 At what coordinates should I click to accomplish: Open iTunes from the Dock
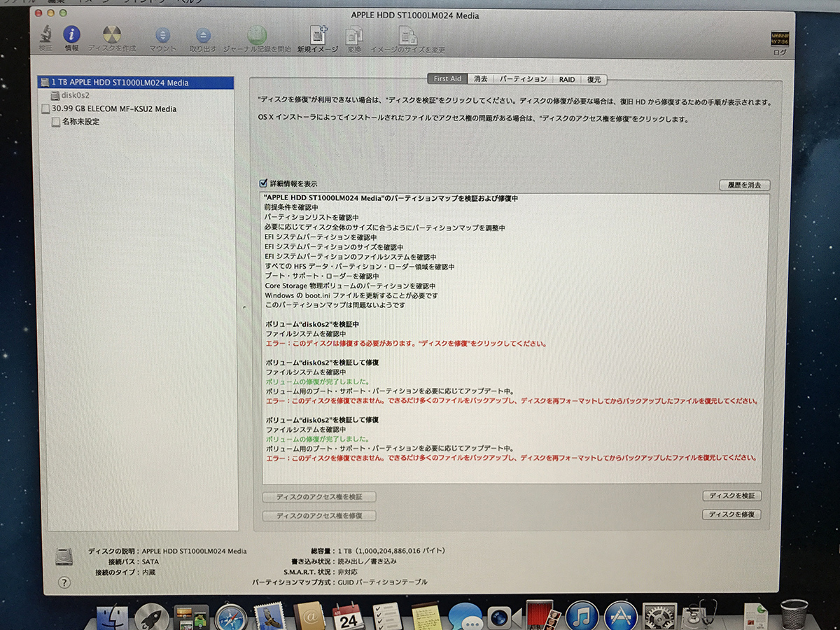click(x=582, y=617)
